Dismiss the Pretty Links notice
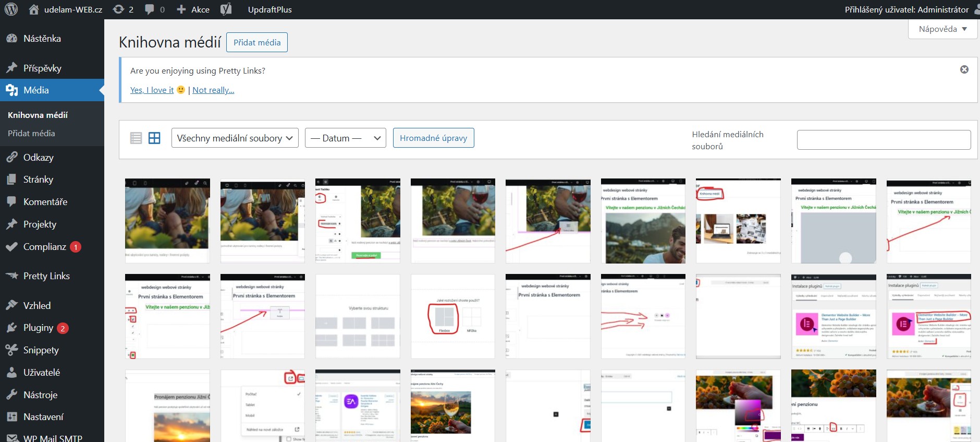980x442 pixels. tap(964, 69)
